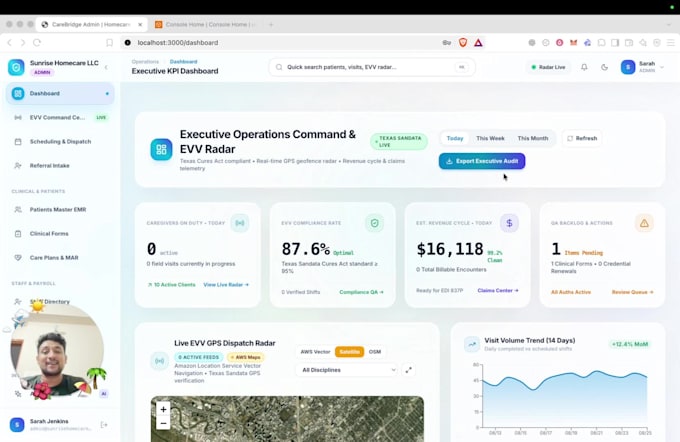Click the Dashboard grid icon in sidebar

coord(18,94)
